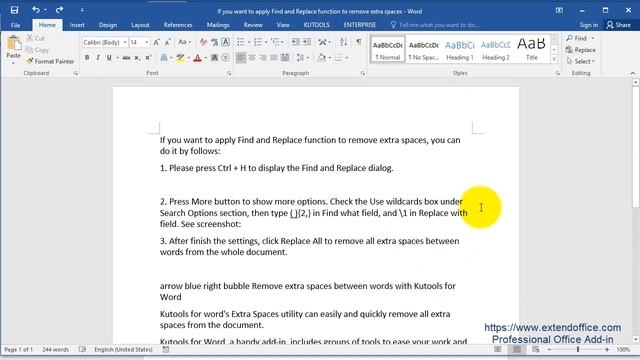Image resolution: width=640 pixels, height=360 pixels.
Task: Cut the selected text
Action: point(36,38)
